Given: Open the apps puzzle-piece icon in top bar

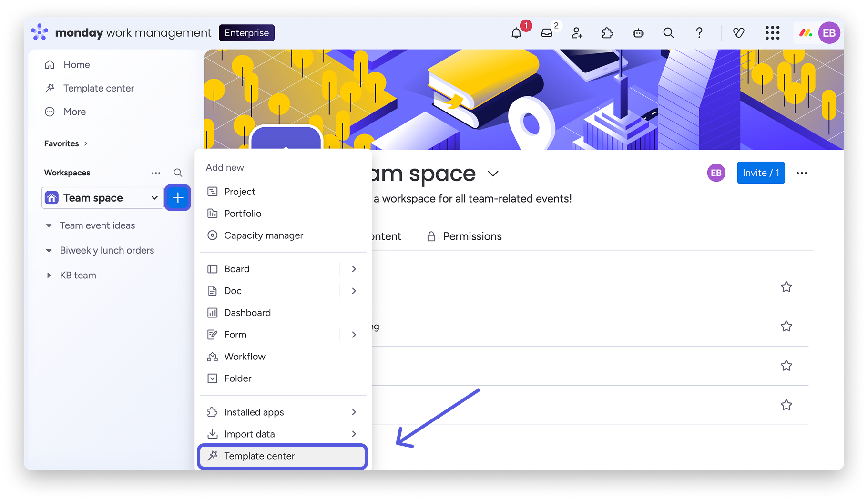Looking at the screenshot, I should point(607,33).
